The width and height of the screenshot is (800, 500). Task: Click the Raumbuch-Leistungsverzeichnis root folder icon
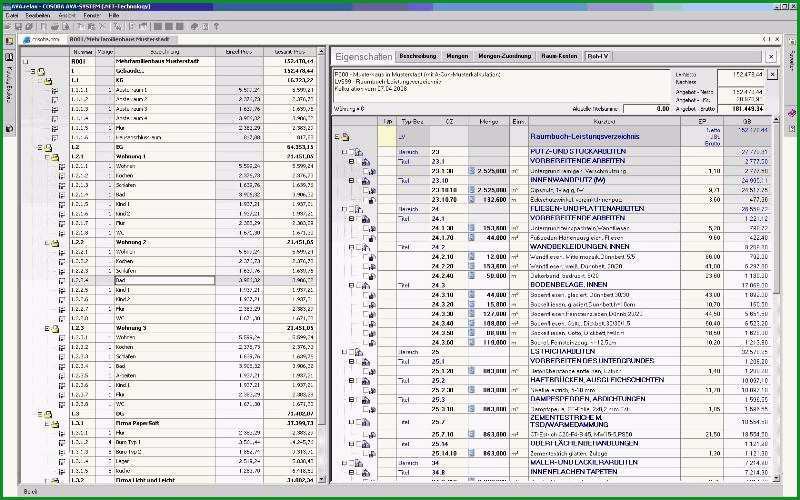point(345,137)
